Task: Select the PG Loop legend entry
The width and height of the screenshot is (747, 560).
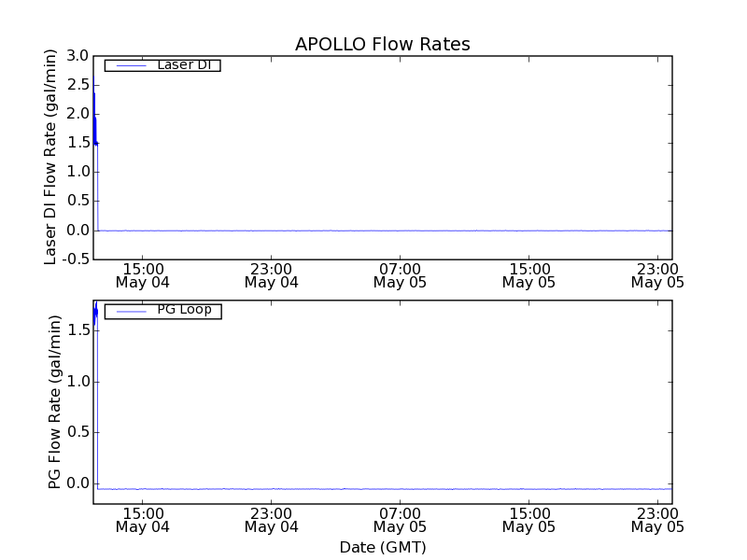Action: pos(184,310)
